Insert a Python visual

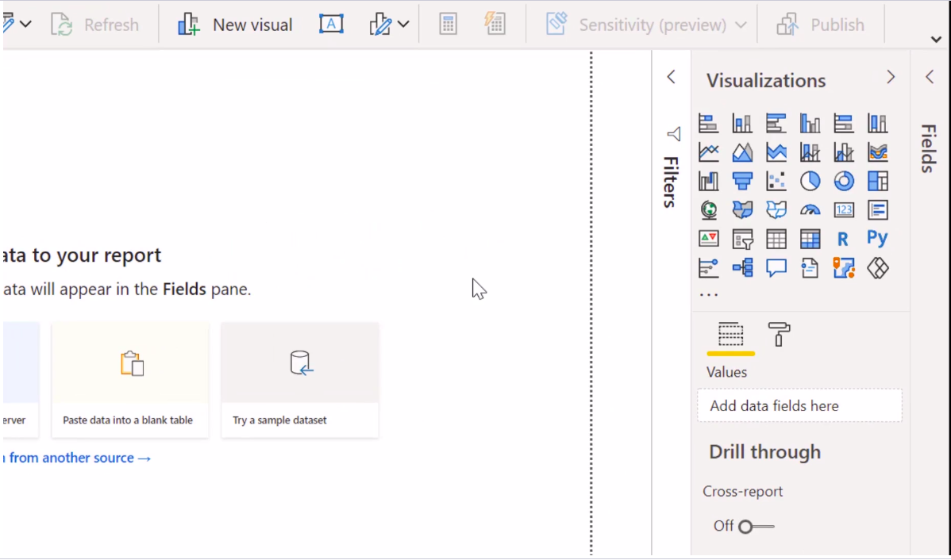pos(878,238)
